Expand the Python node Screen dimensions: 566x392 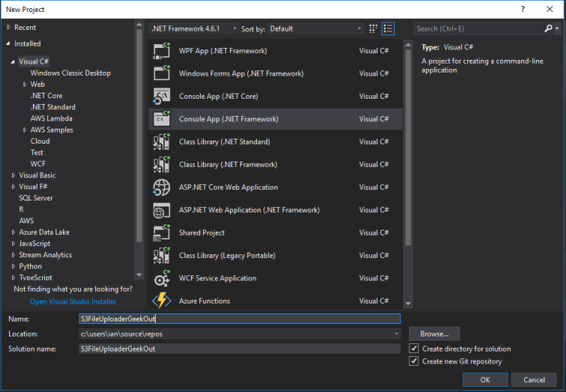pos(13,266)
